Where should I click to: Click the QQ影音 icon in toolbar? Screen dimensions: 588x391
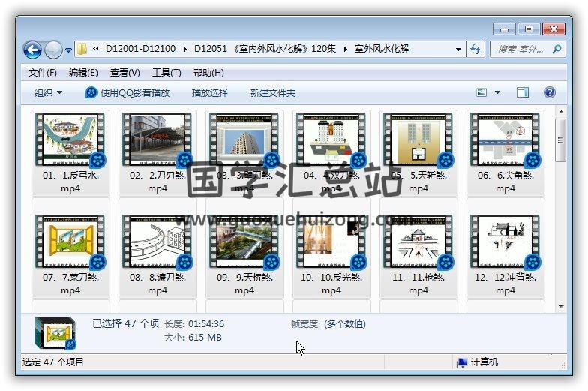coord(91,93)
